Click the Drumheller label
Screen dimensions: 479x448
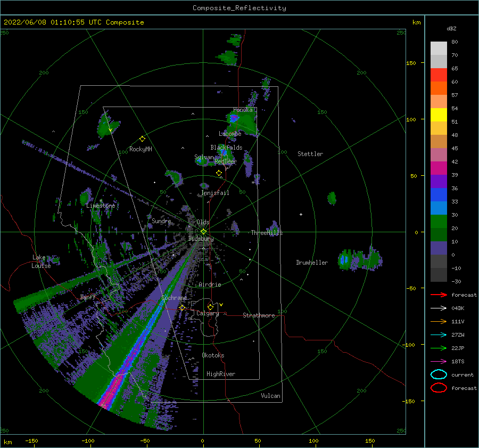pyautogui.click(x=312, y=263)
